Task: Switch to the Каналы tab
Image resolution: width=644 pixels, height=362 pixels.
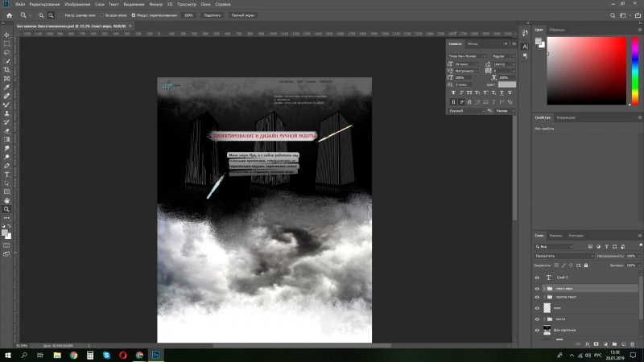Action: 555,236
